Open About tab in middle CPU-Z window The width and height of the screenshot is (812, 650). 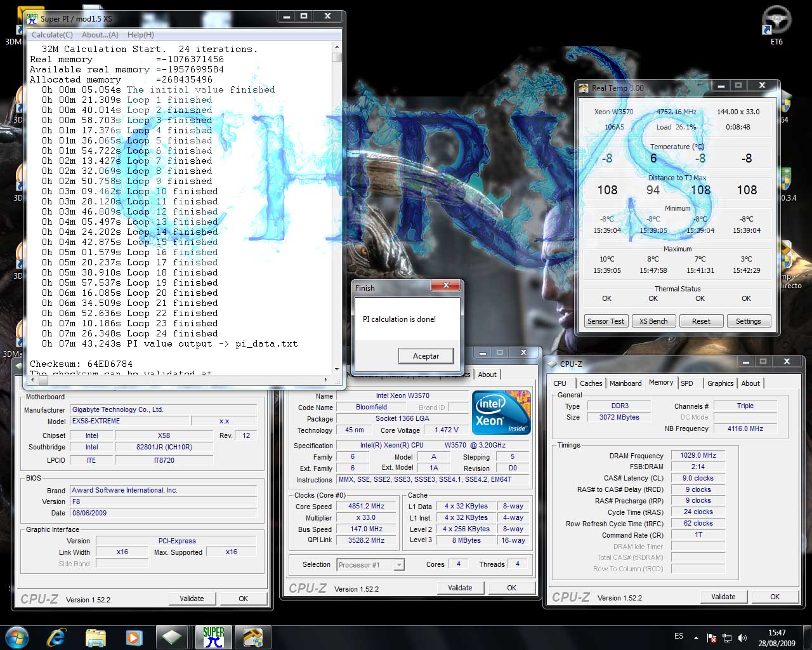[x=487, y=375]
